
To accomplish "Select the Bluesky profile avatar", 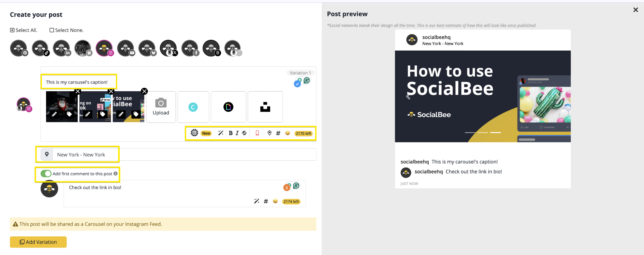I will click(x=147, y=48).
